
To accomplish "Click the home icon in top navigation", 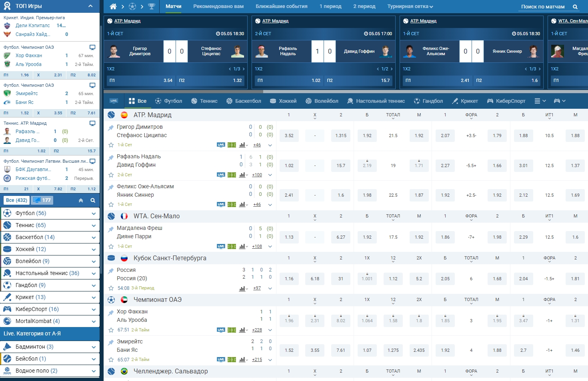I will click(113, 6).
